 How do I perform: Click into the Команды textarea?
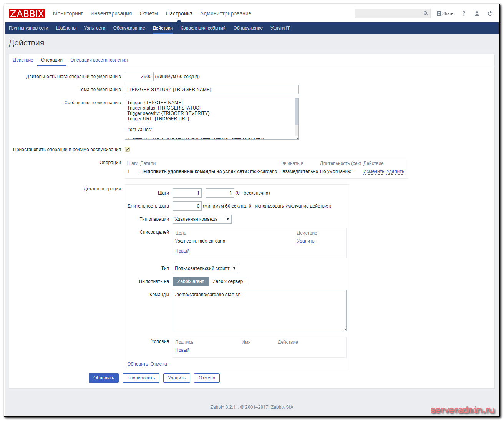click(x=260, y=311)
